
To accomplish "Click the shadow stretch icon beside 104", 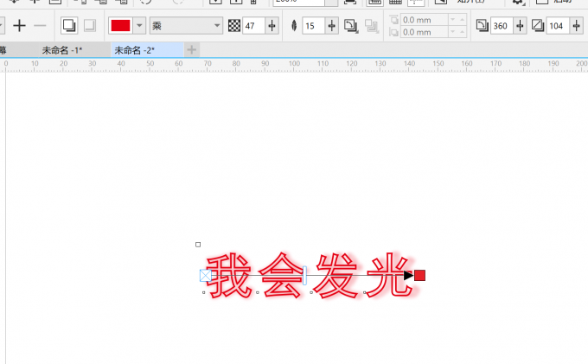I will (538, 26).
